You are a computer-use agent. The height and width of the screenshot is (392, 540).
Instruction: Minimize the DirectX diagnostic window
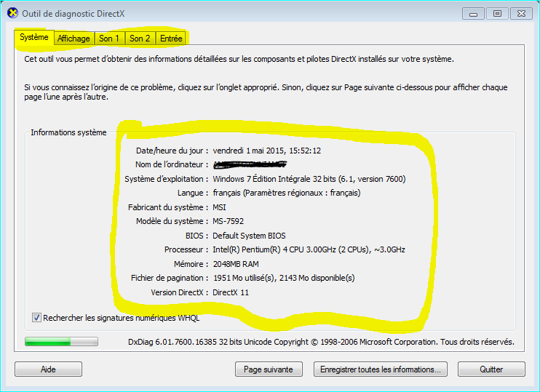(474, 14)
